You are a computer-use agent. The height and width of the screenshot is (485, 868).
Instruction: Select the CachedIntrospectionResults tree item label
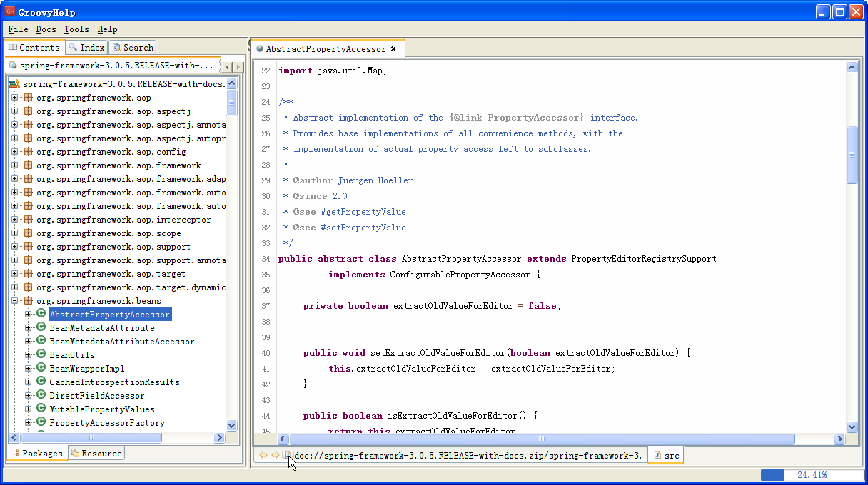(114, 382)
